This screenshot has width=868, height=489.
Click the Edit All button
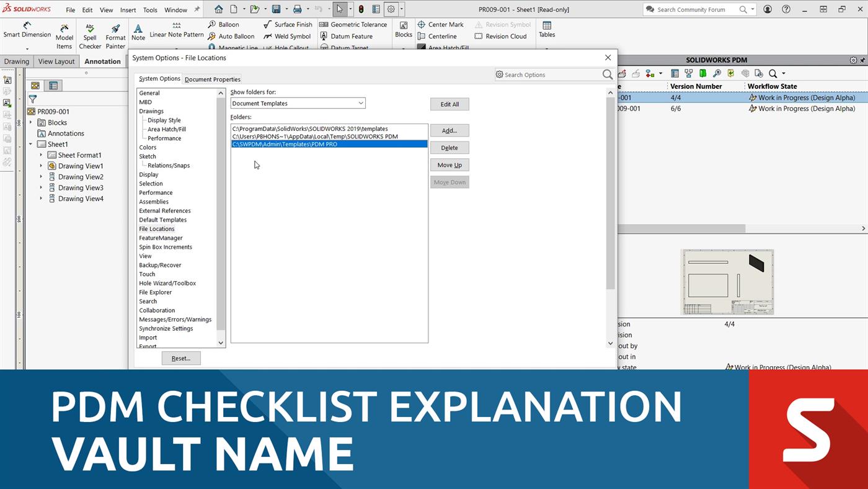pos(449,104)
